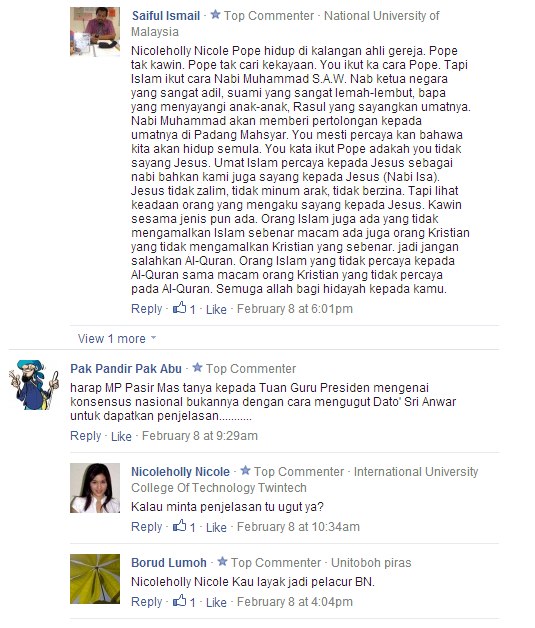
Task: Open Pak Pandir Pak Abu's cartoon avatar
Action: (34, 384)
